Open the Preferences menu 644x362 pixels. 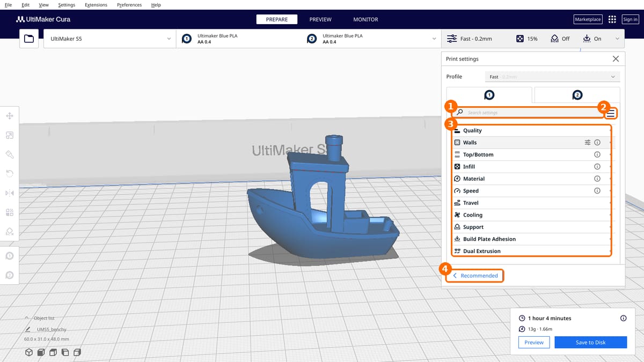[x=129, y=5]
